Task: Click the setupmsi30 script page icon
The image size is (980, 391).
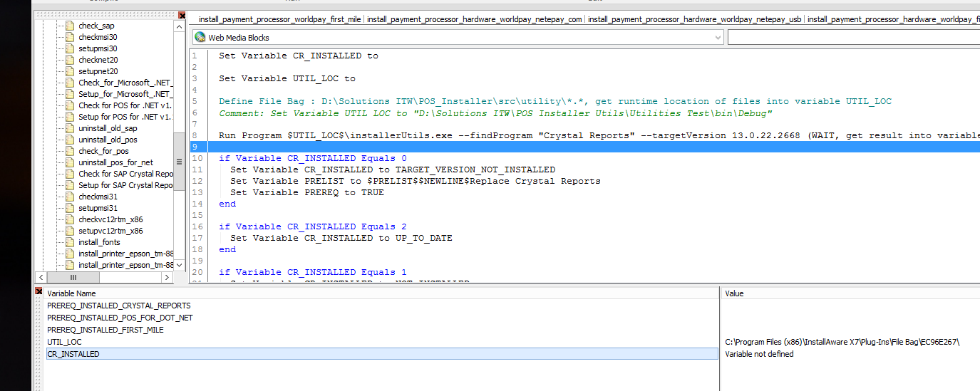Action: click(x=69, y=48)
